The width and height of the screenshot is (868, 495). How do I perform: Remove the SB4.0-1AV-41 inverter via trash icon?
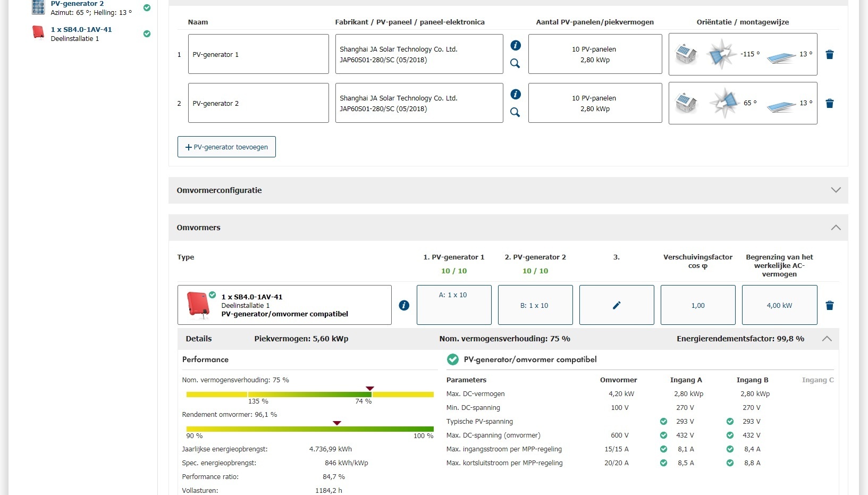pyautogui.click(x=829, y=306)
